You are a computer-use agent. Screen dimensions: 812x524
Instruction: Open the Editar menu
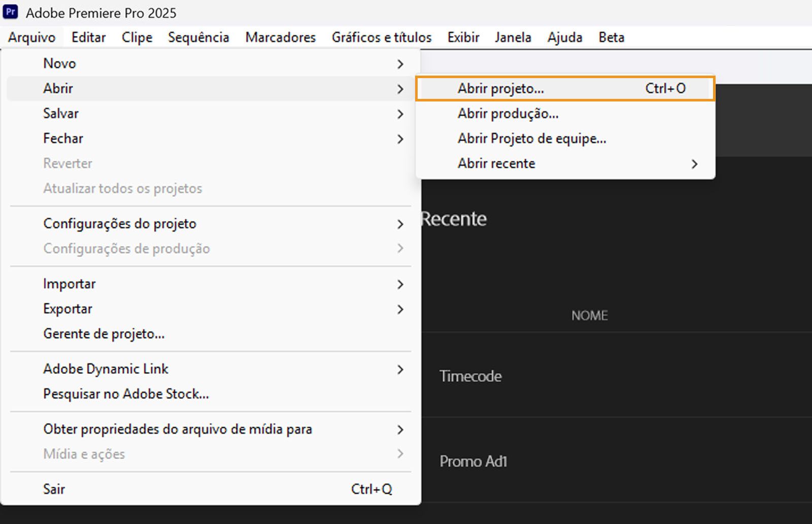88,37
